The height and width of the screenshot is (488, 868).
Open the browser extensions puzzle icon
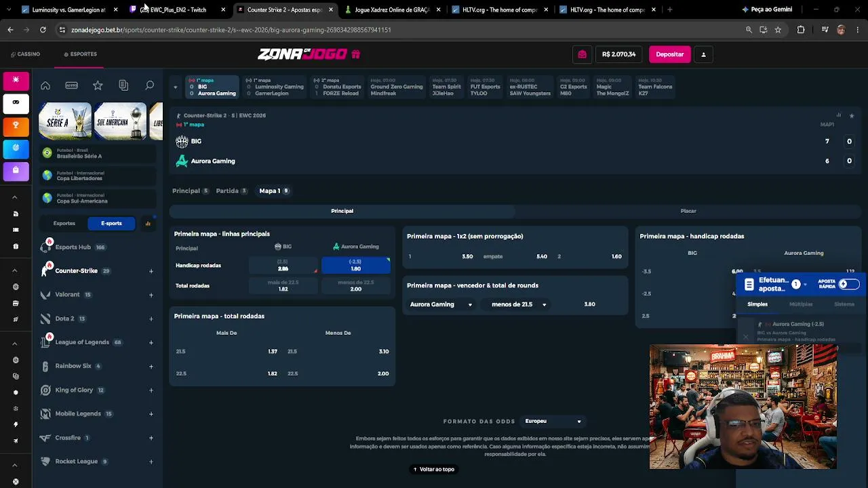(801, 30)
